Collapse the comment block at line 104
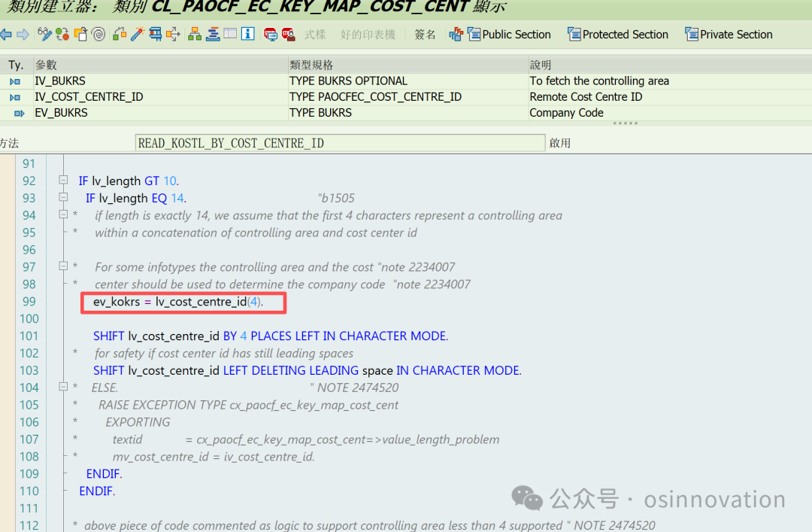Viewport: 812px width, 532px height. pos(63,386)
